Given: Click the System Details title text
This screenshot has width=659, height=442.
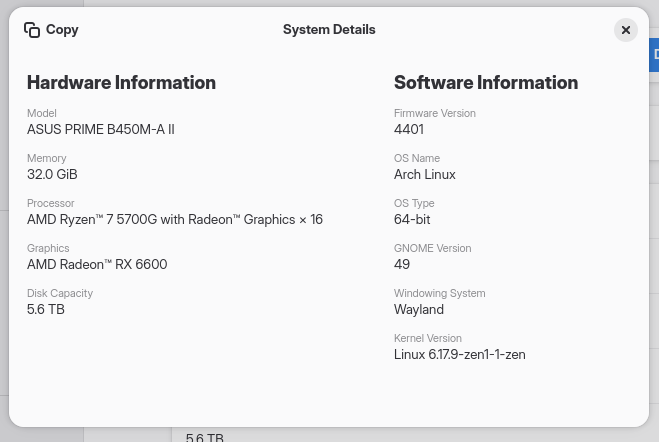Looking at the screenshot, I should [329, 30].
